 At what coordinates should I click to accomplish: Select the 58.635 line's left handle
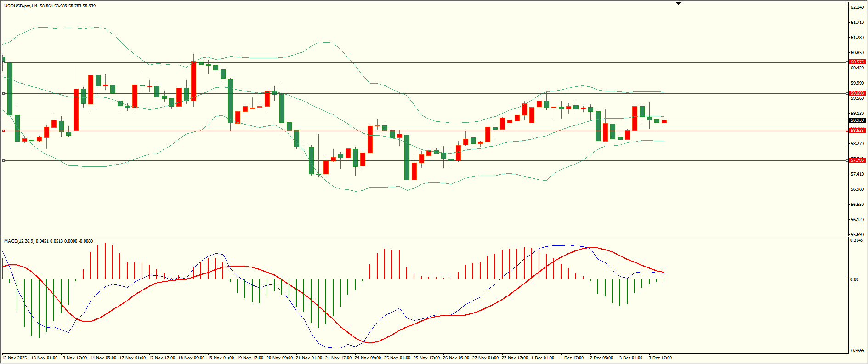coord(4,131)
